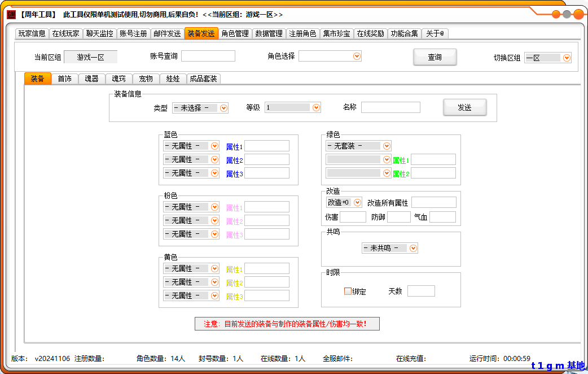588x374 pixels.
Task: Click arrow icon of third 黄色 attribute selector
Action: click(214, 295)
